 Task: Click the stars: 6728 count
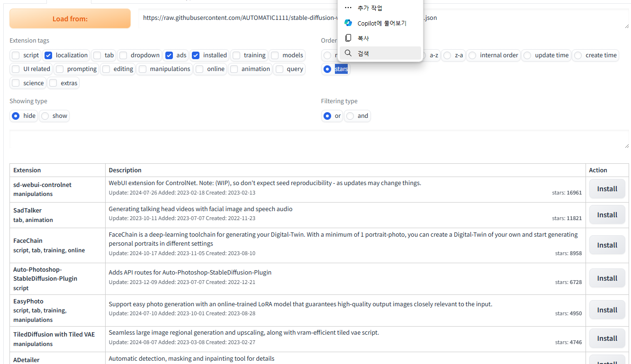[568, 282]
